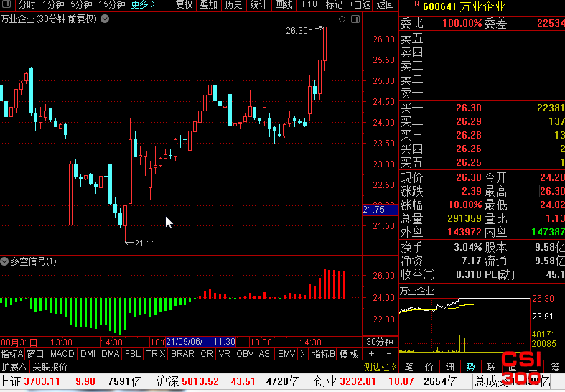565x392 pixels.
Task: Add stock via +自选 button
Action: 360,5
